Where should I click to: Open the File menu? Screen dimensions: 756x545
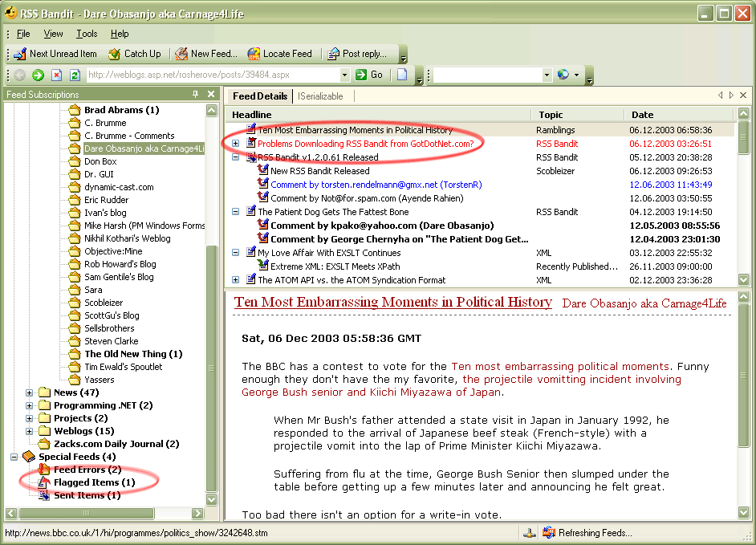pos(23,34)
